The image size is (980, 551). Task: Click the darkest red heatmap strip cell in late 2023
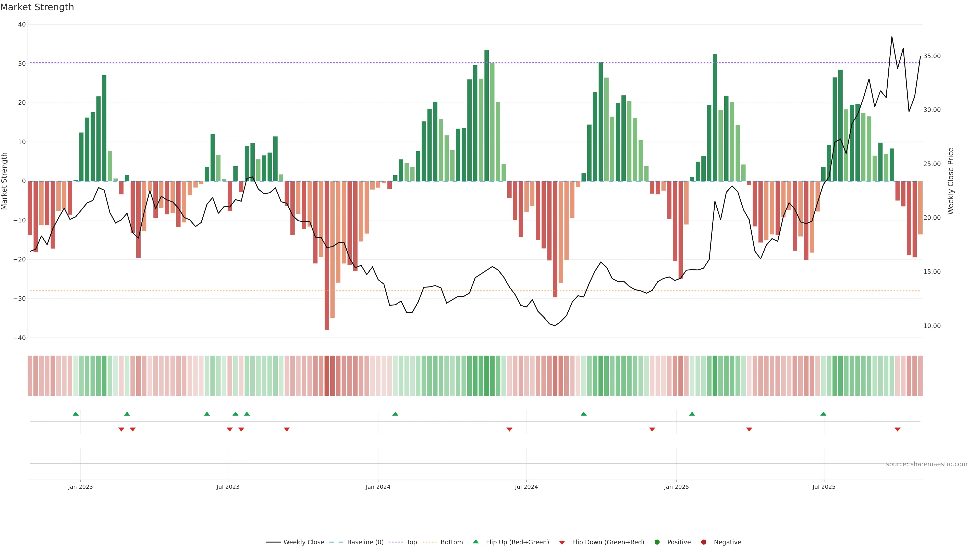(x=327, y=376)
